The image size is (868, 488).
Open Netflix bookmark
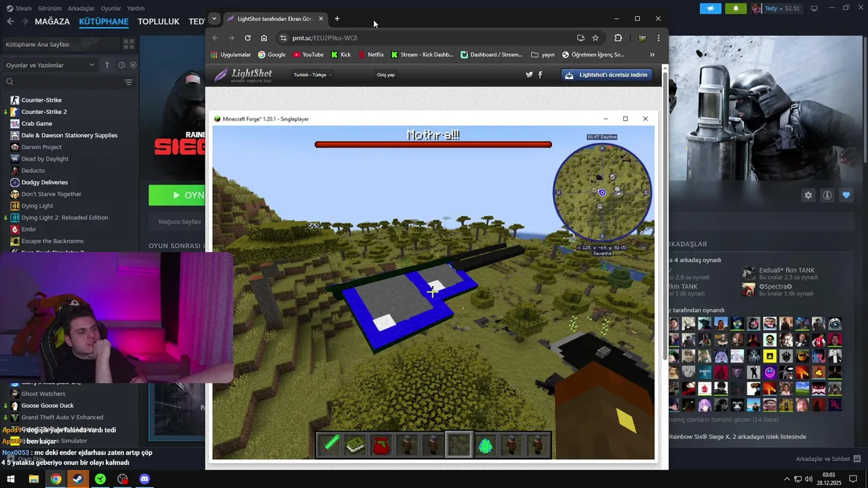(x=371, y=54)
